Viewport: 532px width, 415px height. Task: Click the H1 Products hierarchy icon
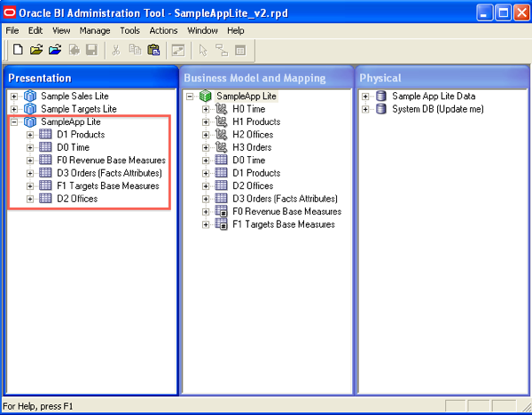coord(221,121)
